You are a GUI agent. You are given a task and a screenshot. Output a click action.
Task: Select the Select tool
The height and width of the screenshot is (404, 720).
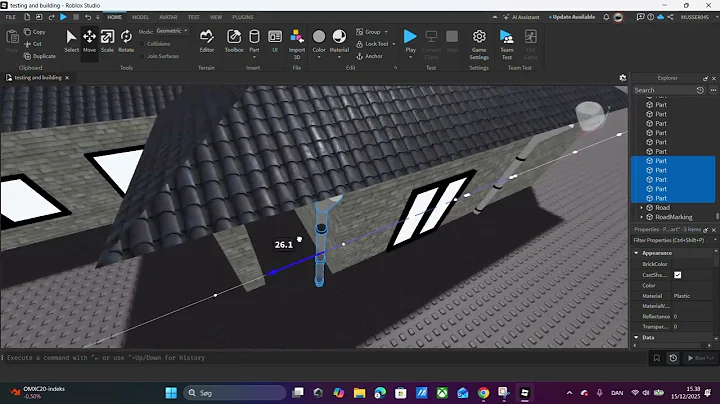coord(71,41)
